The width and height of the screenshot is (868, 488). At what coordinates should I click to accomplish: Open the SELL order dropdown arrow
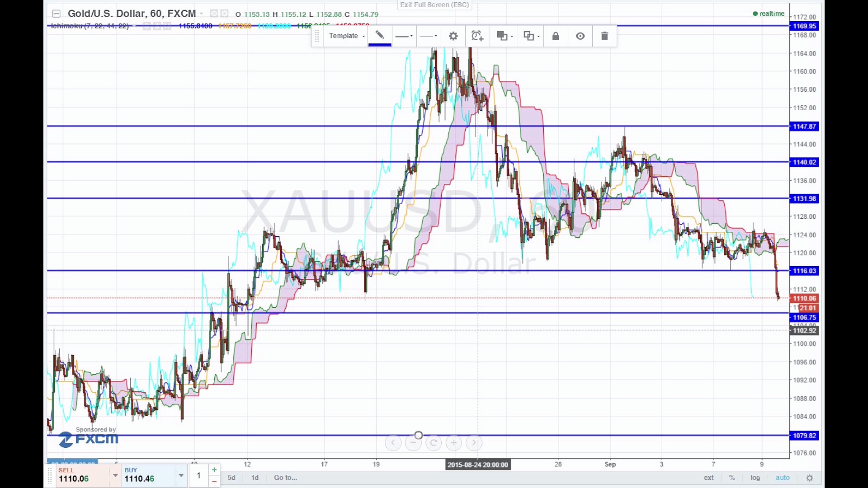pos(115,475)
